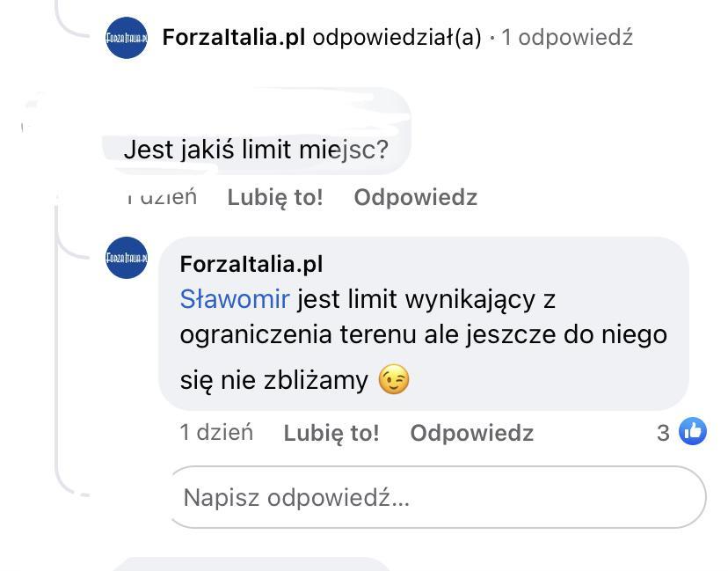This screenshot has height=571, width=728.
Task: Select the winking face emoji in the reply
Action: tap(394, 379)
